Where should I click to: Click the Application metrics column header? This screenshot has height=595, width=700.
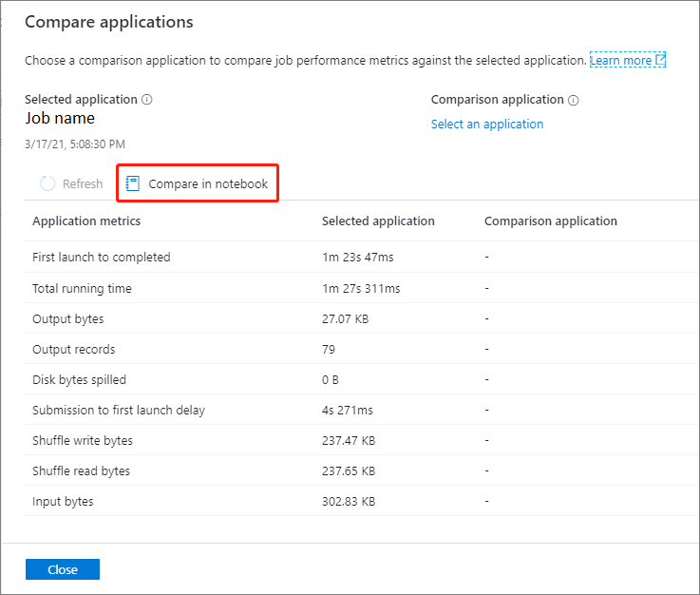[86, 221]
